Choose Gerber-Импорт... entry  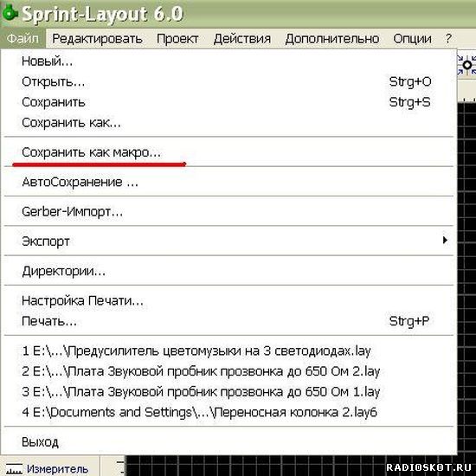228,211
